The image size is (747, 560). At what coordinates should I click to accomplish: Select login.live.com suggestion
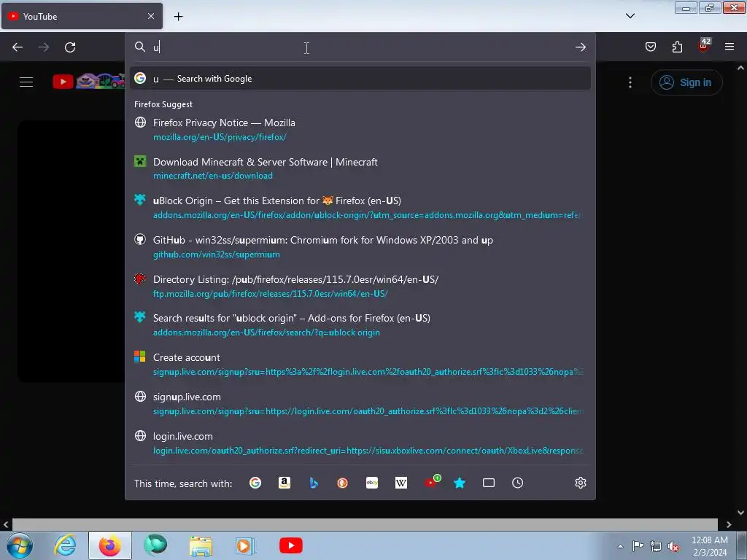[360, 443]
